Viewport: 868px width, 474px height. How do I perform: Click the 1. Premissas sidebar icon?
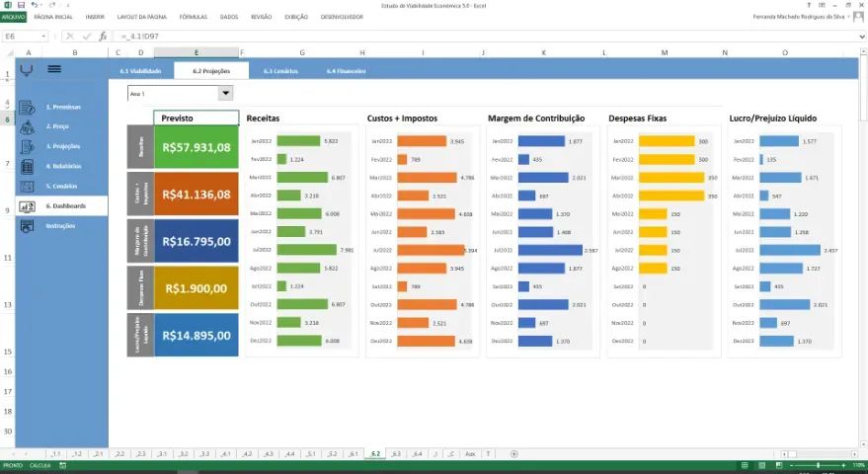(x=27, y=107)
